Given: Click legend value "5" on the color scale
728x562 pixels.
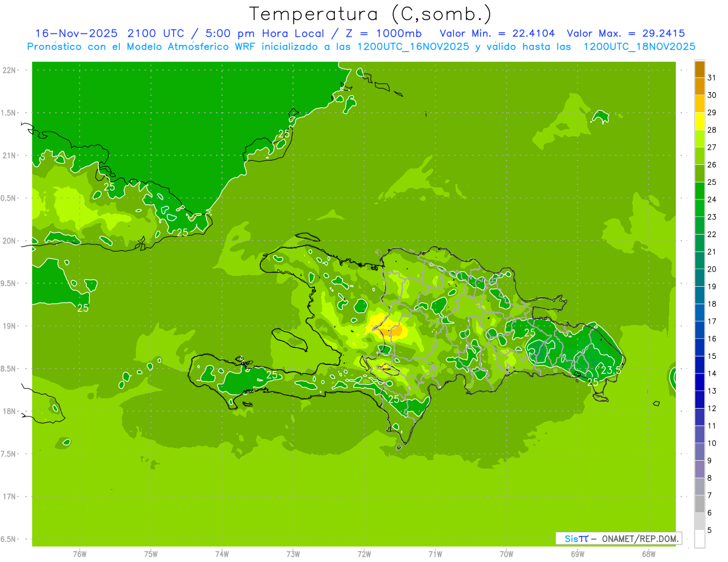Looking at the screenshot, I should click(709, 530).
